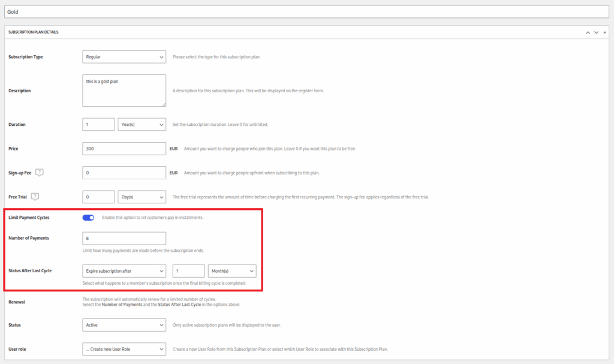
Task: Open the Free Trial help tooltip icon
Action: pyautogui.click(x=35, y=197)
